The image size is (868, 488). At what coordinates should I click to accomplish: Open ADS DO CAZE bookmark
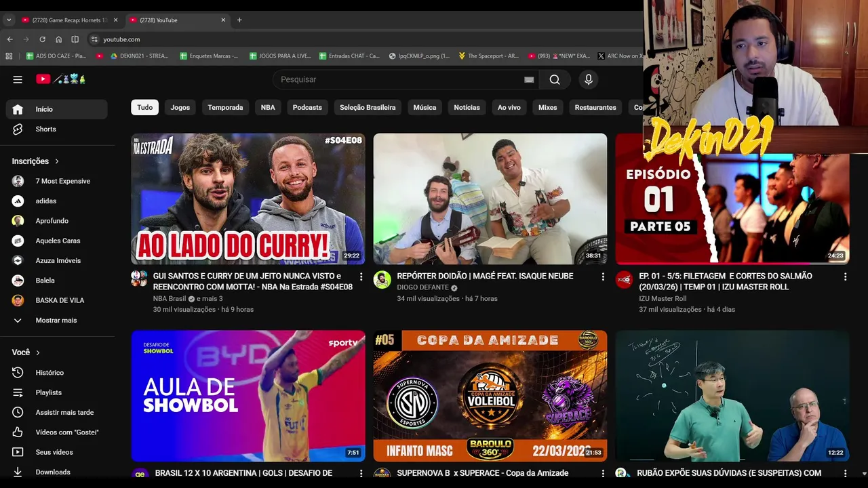56,56
